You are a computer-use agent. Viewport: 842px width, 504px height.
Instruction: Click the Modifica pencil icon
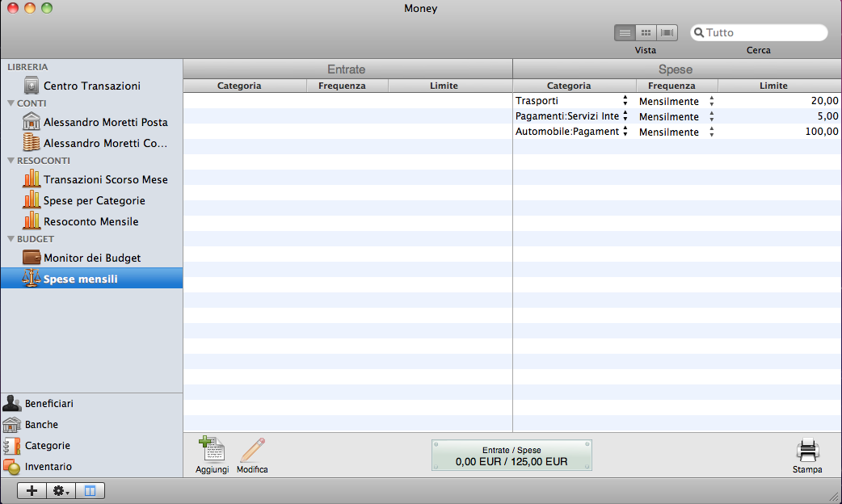[x=252, y=450]
